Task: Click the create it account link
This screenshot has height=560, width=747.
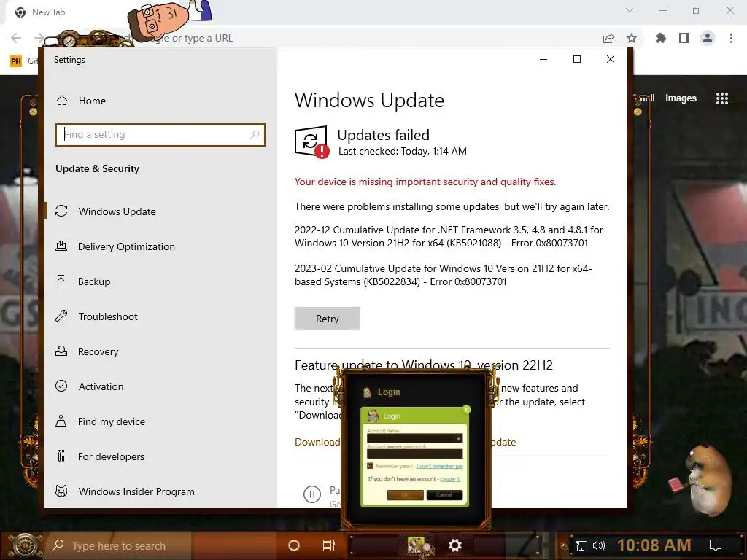Action: pos(449,479)
